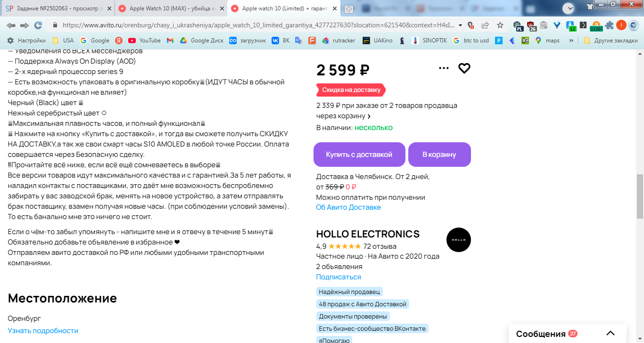644x343 pixels.
Task: Open the Chrome tab search dropdown
Action: 569,8
